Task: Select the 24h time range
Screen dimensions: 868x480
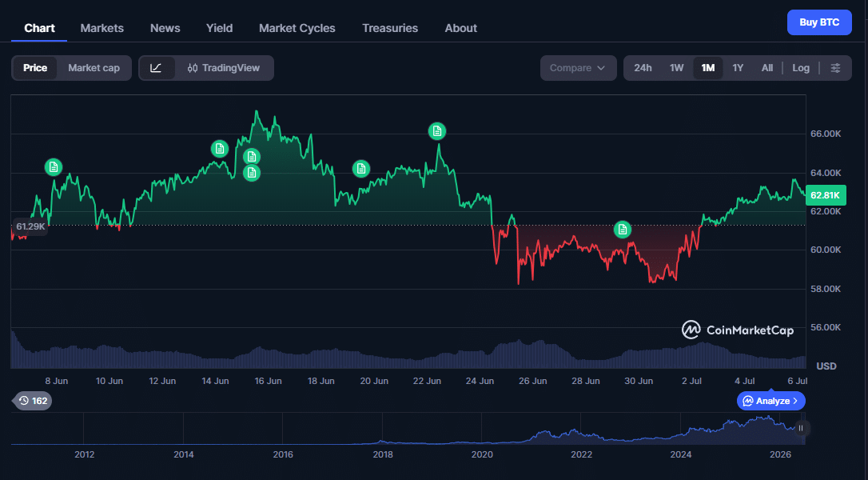Action: [643, 68]
